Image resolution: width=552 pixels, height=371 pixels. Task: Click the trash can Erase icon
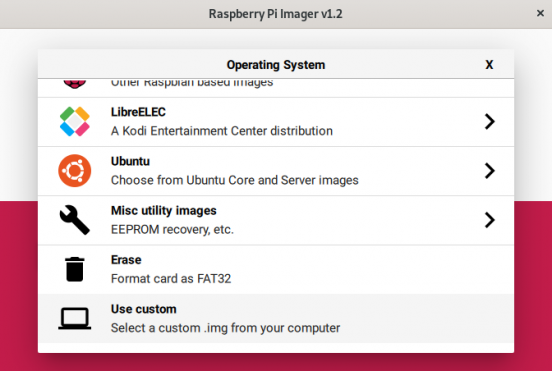pos(75,269)
